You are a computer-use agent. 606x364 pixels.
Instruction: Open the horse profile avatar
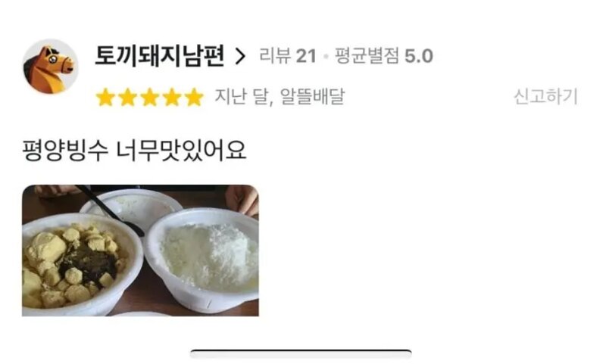51,67
